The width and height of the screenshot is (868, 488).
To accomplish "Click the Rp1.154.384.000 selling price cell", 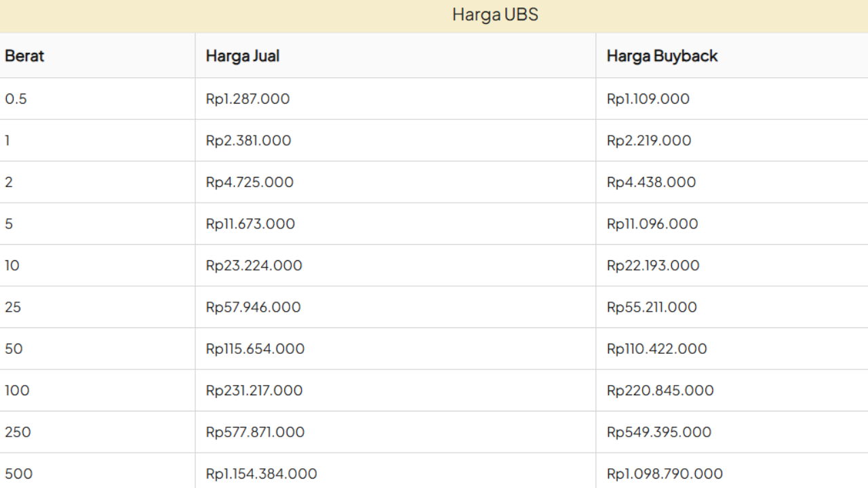I will coord(261,474).
